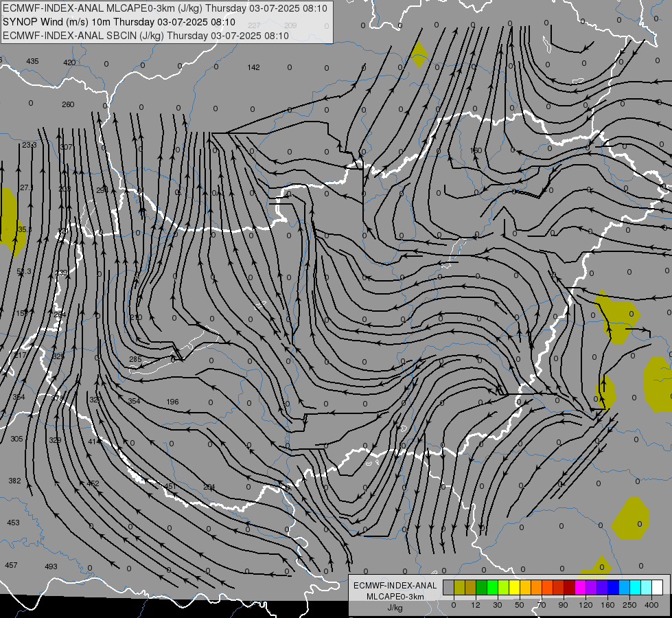Select the SBCIN title line
Viewport: 672px width, 618px height.
[x=146, y=36]
